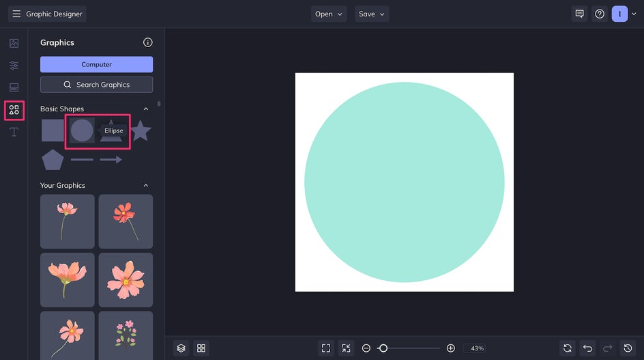Image resolution: width=644 pixels, height=360 pixels.
Task: Open the Image Manager sidebar tab
Action: [x=14, y=43]
